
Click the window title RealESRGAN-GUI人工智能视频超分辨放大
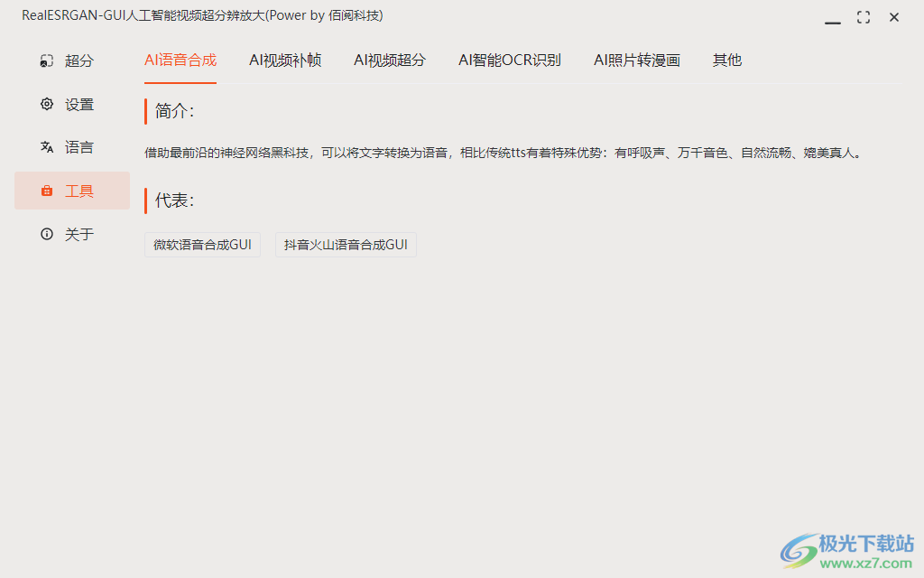click(x=202, y=15)
